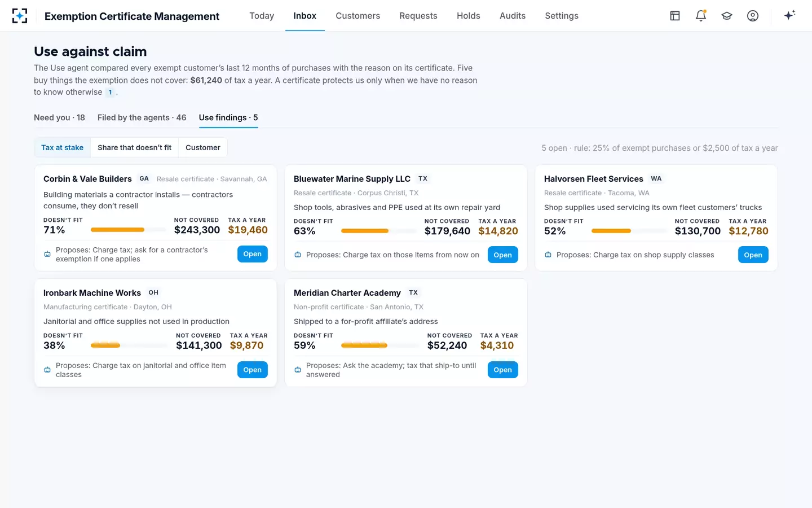Click the Ironbark Machine Works name
The height and width of the screenshot is (508, 812).
[x=92, y=293]
